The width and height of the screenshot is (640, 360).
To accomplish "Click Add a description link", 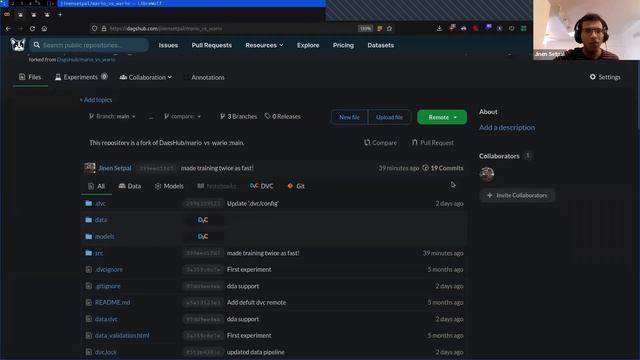I will pyautogui.click(x=507, y=127).
